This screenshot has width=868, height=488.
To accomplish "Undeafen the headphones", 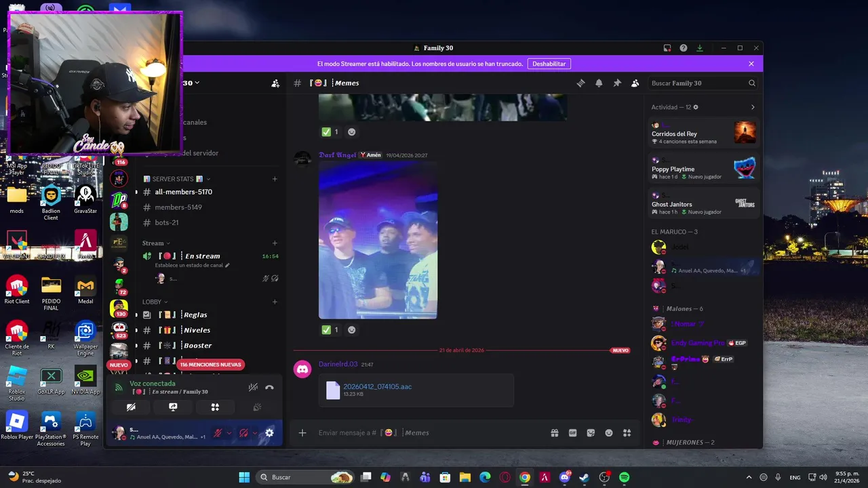I will click(243, 433).
